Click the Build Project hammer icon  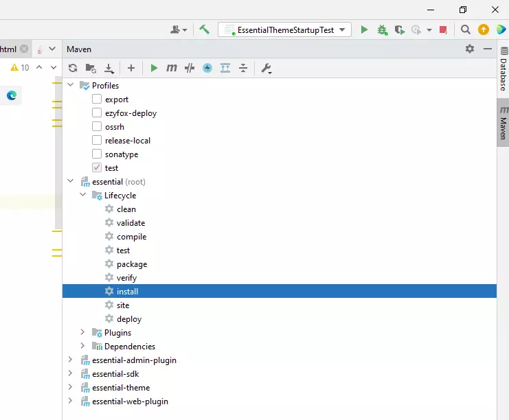(x=204, y=30)
